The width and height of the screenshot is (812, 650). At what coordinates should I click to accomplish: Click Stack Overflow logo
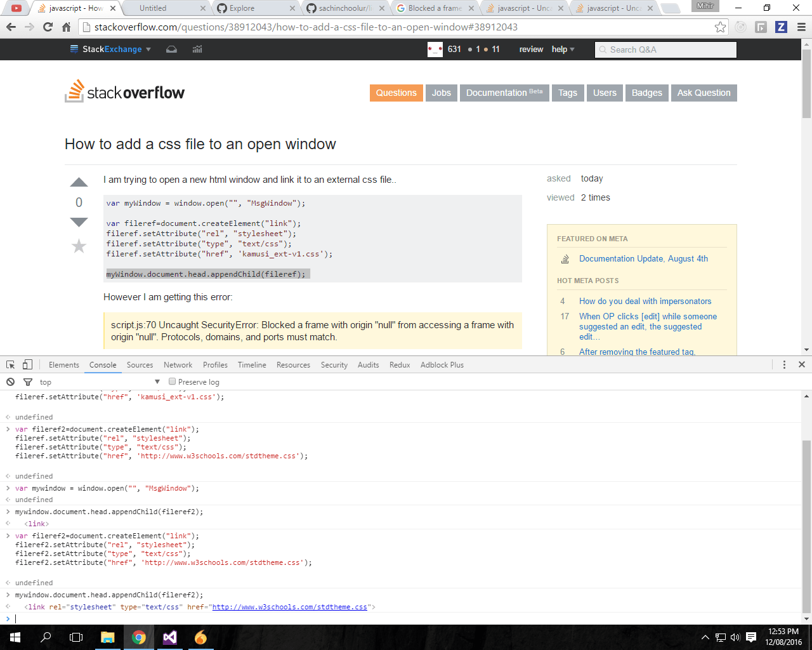125,92
